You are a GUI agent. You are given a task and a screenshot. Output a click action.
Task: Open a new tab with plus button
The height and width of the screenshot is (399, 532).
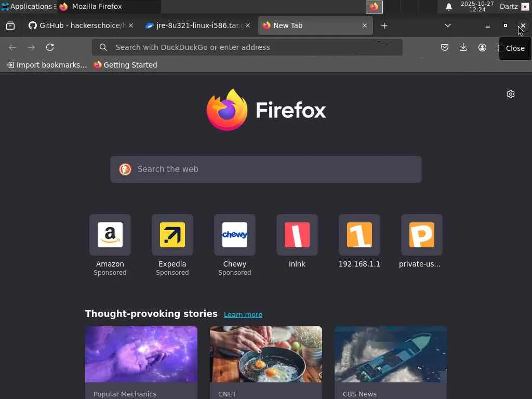[384, 26]
